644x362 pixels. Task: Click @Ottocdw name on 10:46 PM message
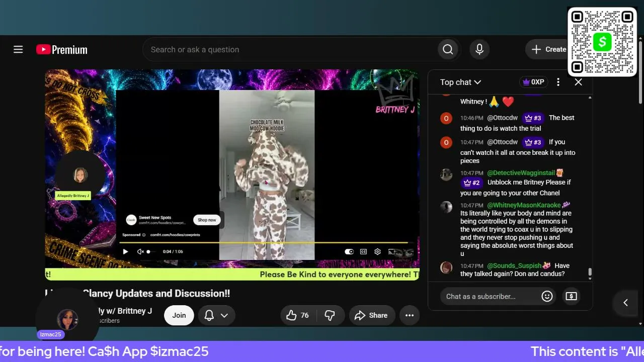point(502,118)
